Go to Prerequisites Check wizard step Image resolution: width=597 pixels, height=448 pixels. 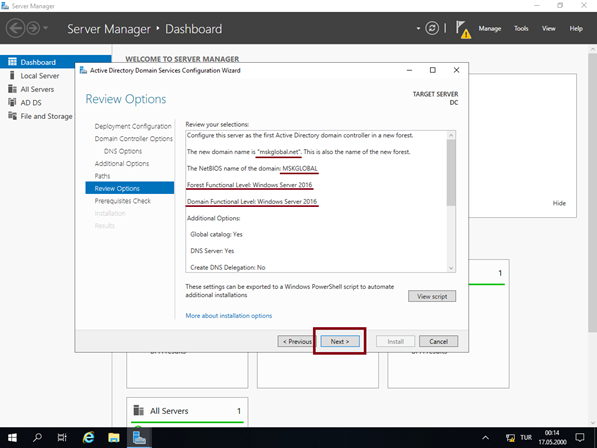pyautogui.click(x=123, y=201)
